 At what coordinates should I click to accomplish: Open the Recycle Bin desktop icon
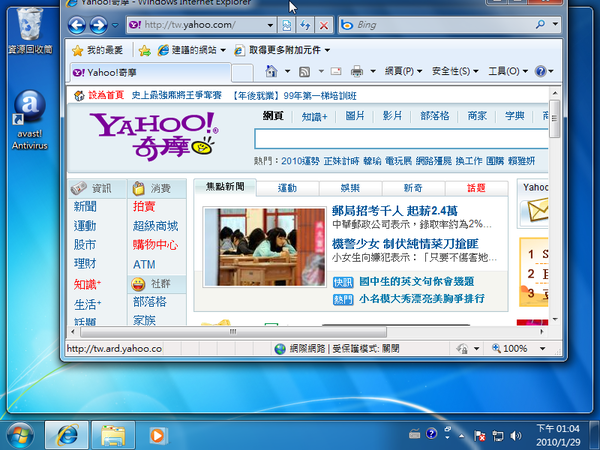30,31
